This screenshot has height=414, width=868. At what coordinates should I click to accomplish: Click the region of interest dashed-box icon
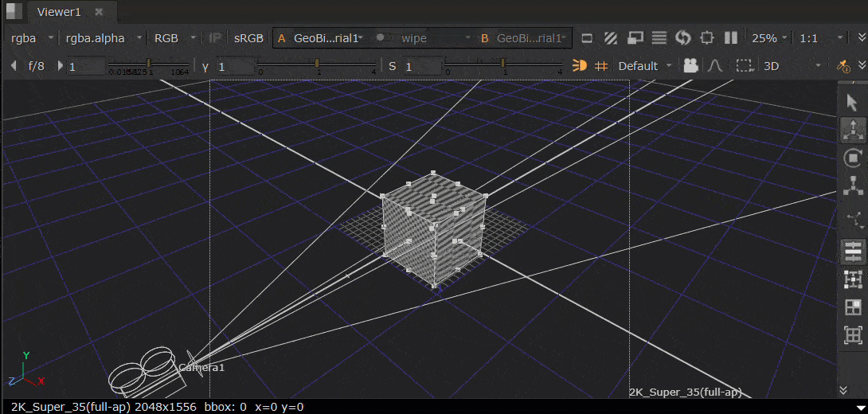pyautogui.click(x=743, y=65)
